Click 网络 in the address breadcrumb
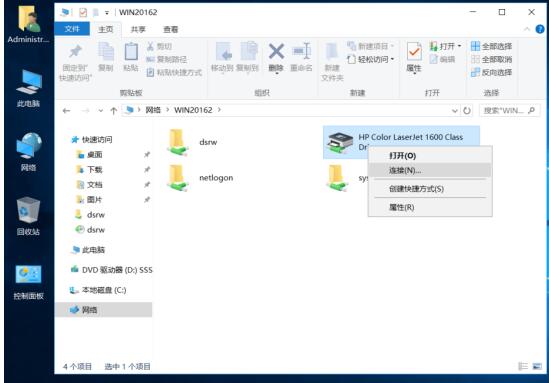 pyautogui.click(x=153, y=110)
